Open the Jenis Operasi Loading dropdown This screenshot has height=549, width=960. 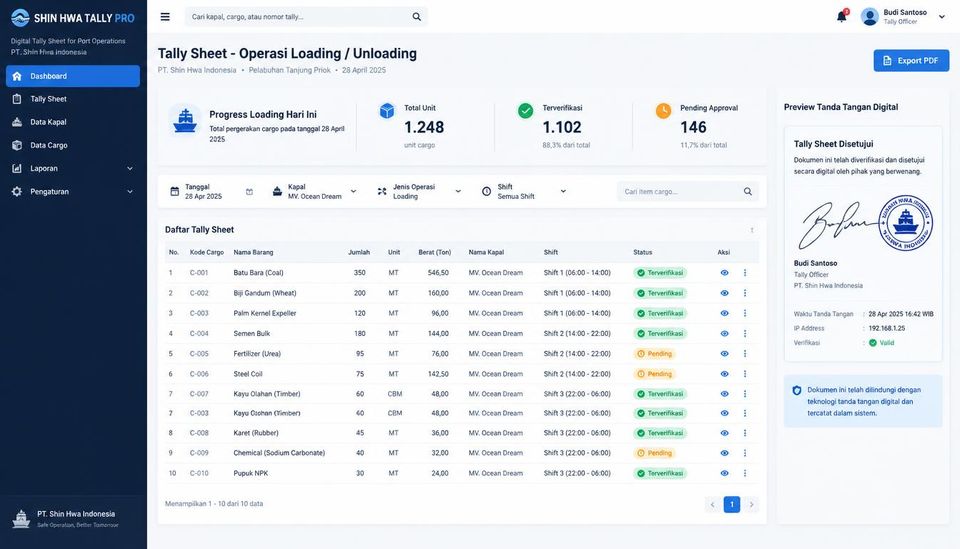pyautogui.click(x=419, y=192)
